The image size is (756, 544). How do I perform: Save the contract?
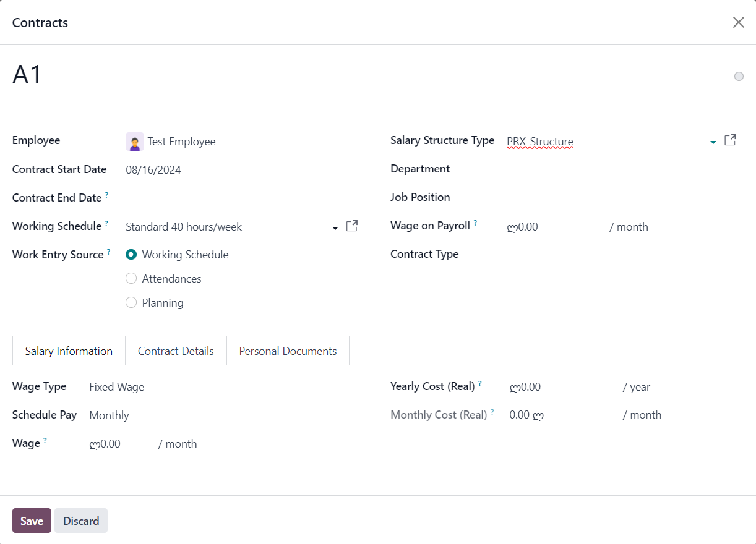32,521
